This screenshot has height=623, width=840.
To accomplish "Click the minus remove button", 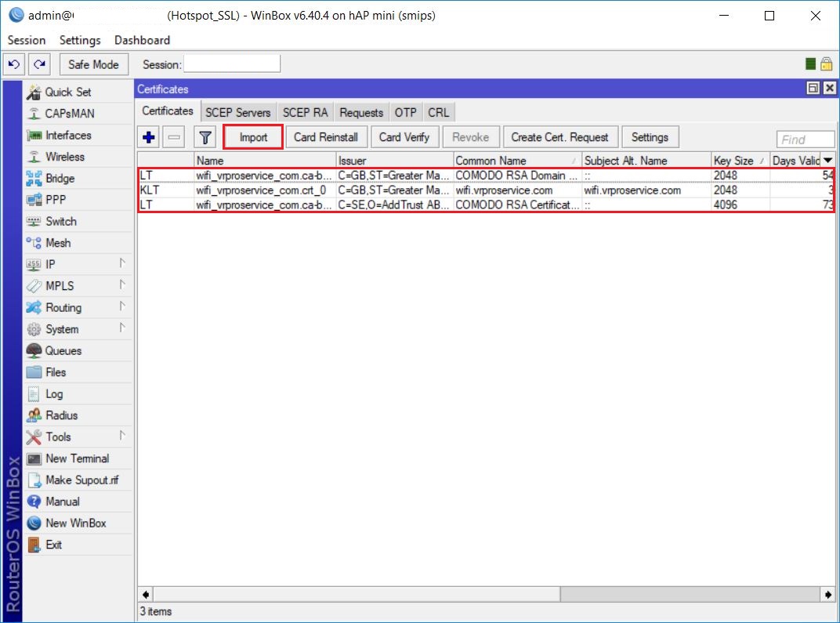I will pos(174,137).
